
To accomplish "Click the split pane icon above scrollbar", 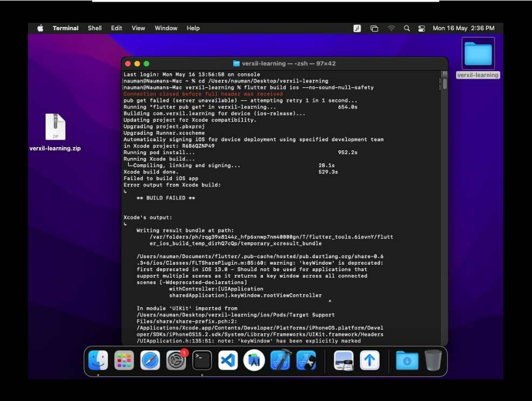I will (x=445, y=74).
